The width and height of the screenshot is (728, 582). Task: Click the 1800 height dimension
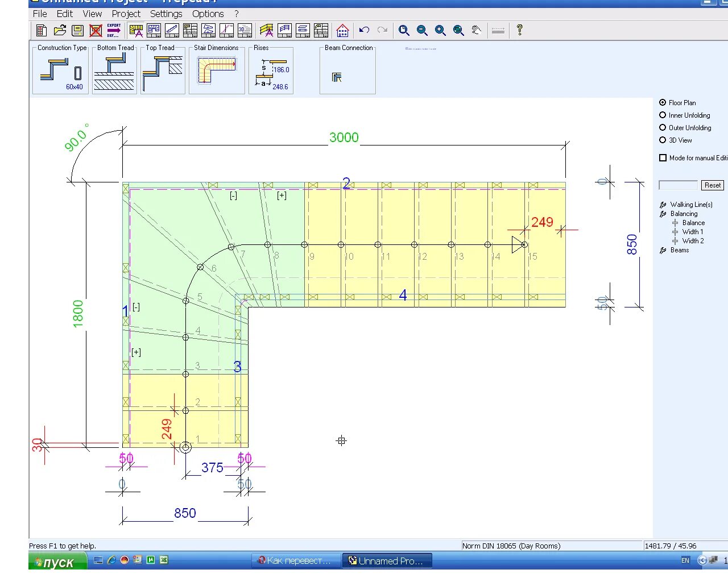(x=78, y=313)
